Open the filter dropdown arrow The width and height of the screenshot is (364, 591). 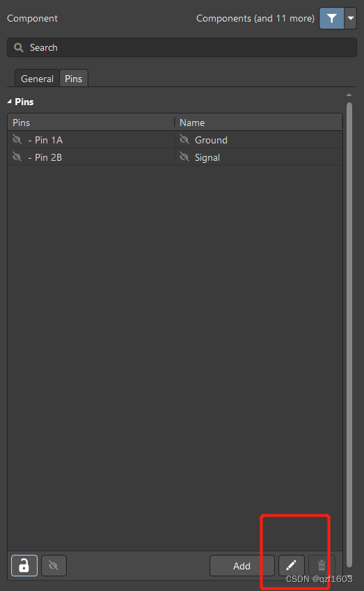coord(351,18)
